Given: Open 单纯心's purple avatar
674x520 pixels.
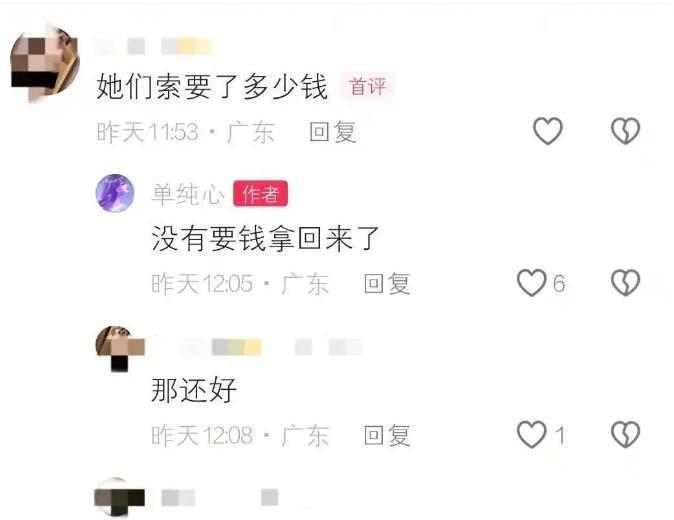Looking at the screenshot, I should [x=115, y=193].
